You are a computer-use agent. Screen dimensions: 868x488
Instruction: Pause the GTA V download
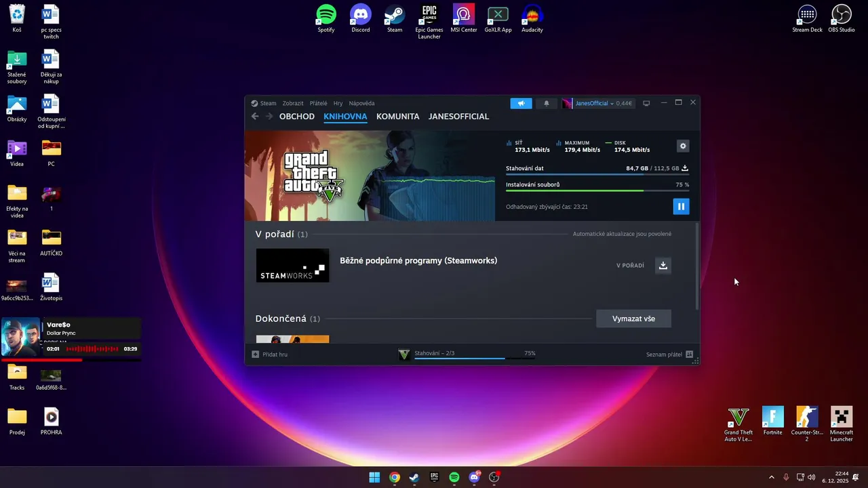point(681,207)
